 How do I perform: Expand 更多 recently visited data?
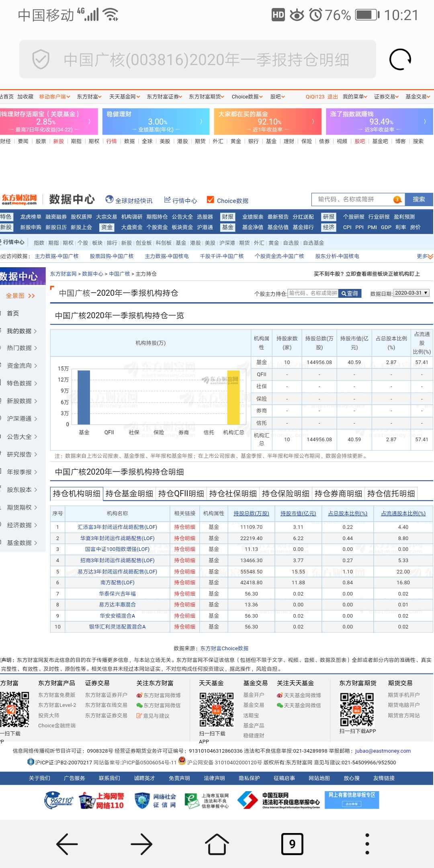pyautogui.click(x=425, y=256)
